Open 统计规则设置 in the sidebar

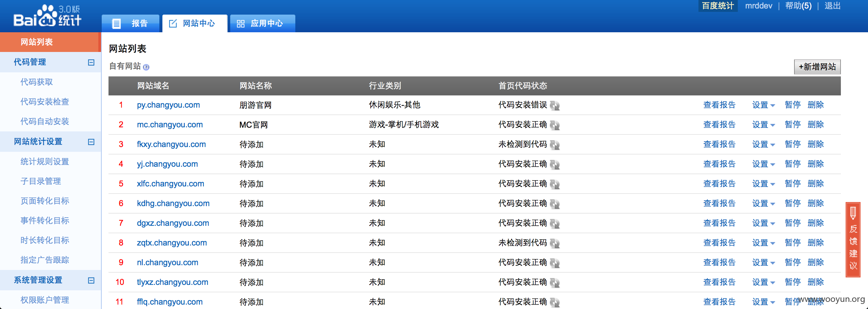pyautogui.click(x=45, y=162)
